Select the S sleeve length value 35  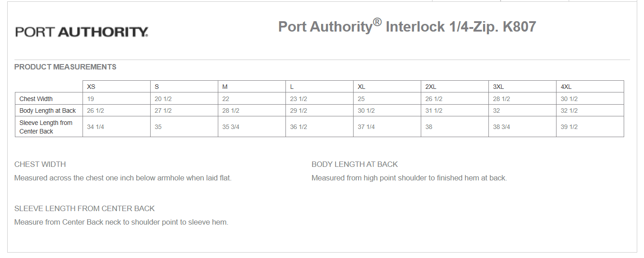(x=158, y=127)
